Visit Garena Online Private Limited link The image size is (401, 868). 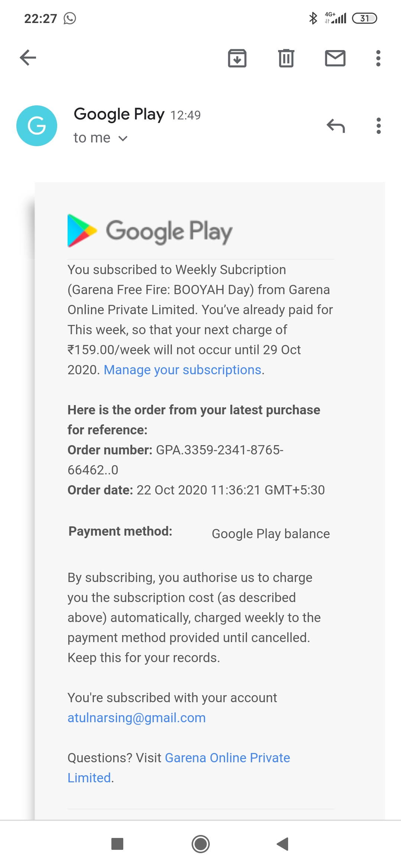coord(227,758)
